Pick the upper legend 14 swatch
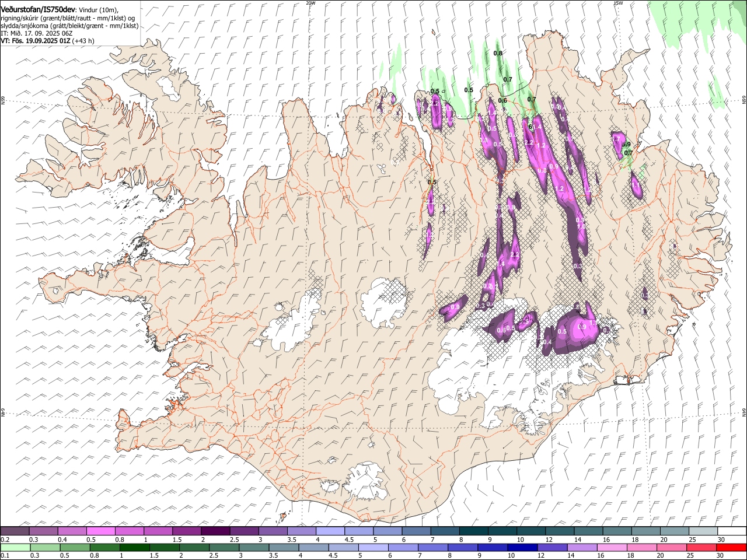747x560 pixels. tap(588, 531)
